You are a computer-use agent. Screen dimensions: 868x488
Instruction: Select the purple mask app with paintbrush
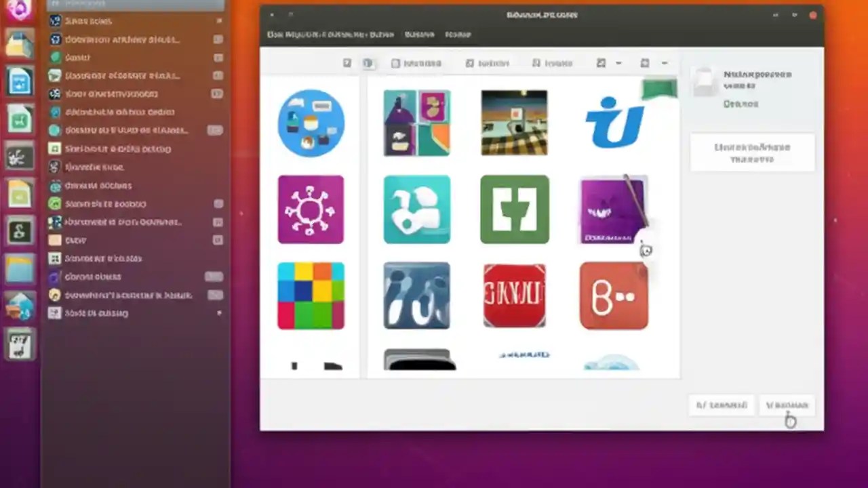point(612,209)
